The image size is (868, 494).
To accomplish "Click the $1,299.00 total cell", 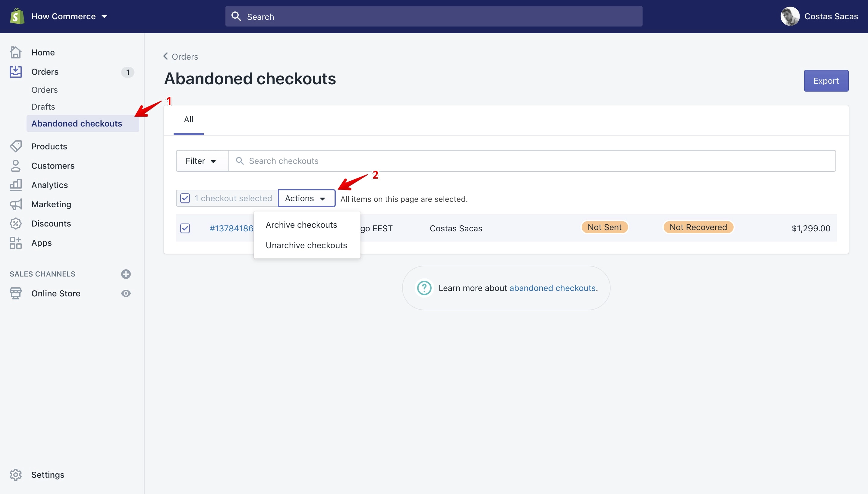I will coord(811,228).
